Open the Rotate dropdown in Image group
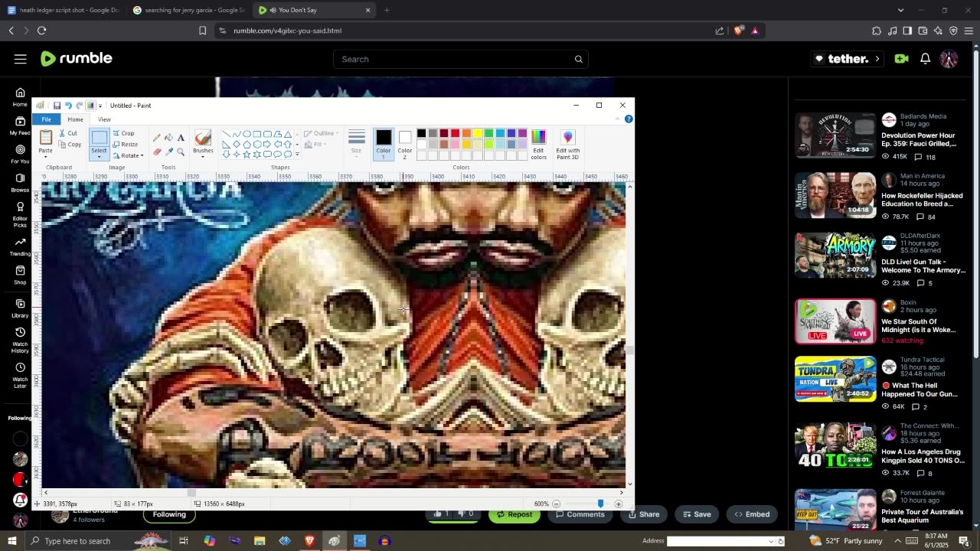This screenshot has height=551, width=980. tap(128, 156)
